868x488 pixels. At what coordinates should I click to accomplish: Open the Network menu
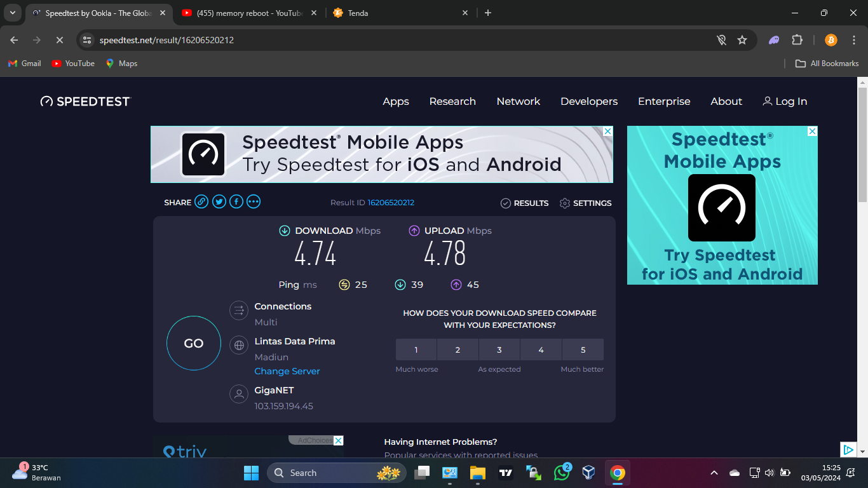pyautogui.click(x=519, y=102)
